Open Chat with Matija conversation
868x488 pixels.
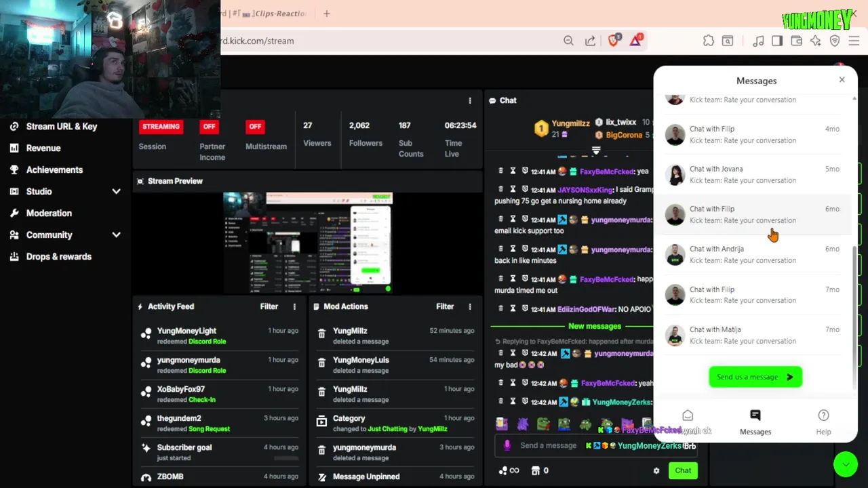point(753,335)
